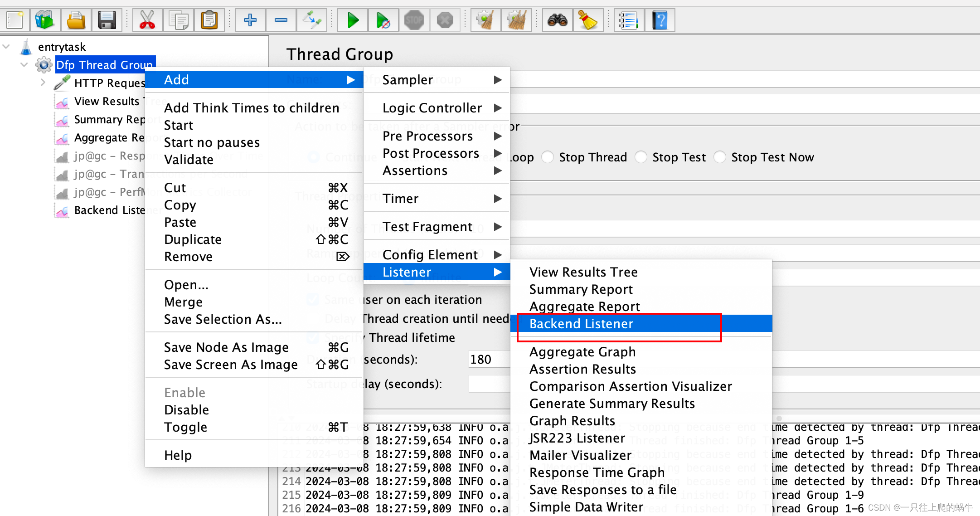Click Start no pauses toolbar icon

pyautogui.click(x=383, y=20)
